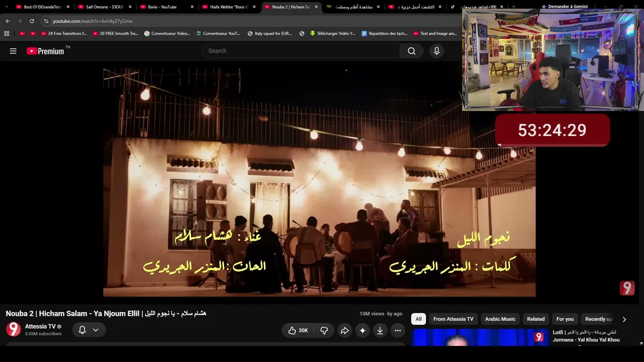Select the For you chip

pos(565,319)
